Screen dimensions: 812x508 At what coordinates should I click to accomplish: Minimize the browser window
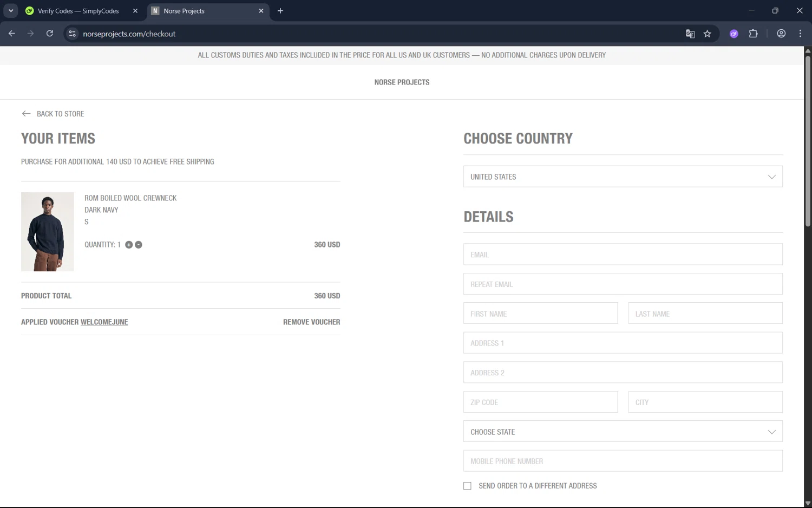pos(751,11)
